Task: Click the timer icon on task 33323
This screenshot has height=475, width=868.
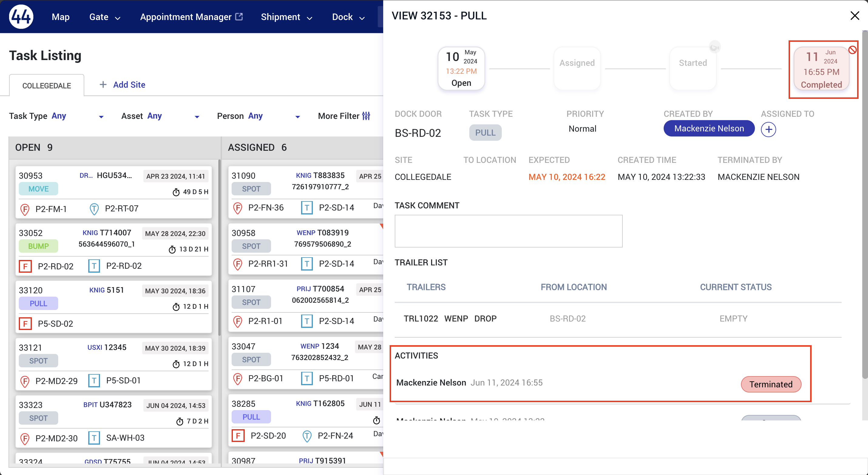Action: 180,421
